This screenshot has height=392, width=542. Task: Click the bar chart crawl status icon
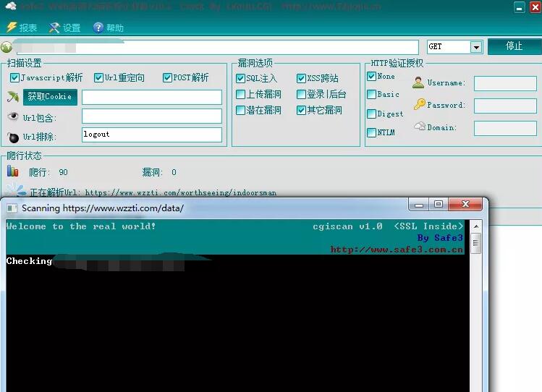pos(12,171)
